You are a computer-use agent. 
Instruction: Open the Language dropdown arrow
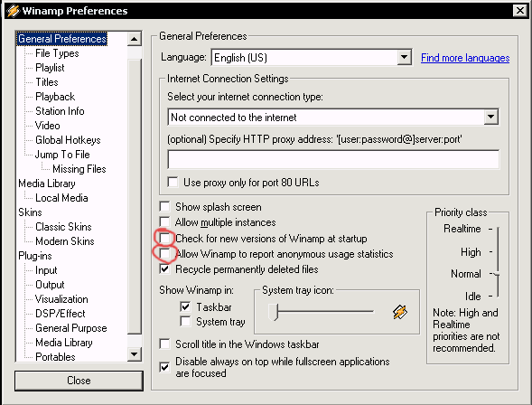click(x=404, y=57)
